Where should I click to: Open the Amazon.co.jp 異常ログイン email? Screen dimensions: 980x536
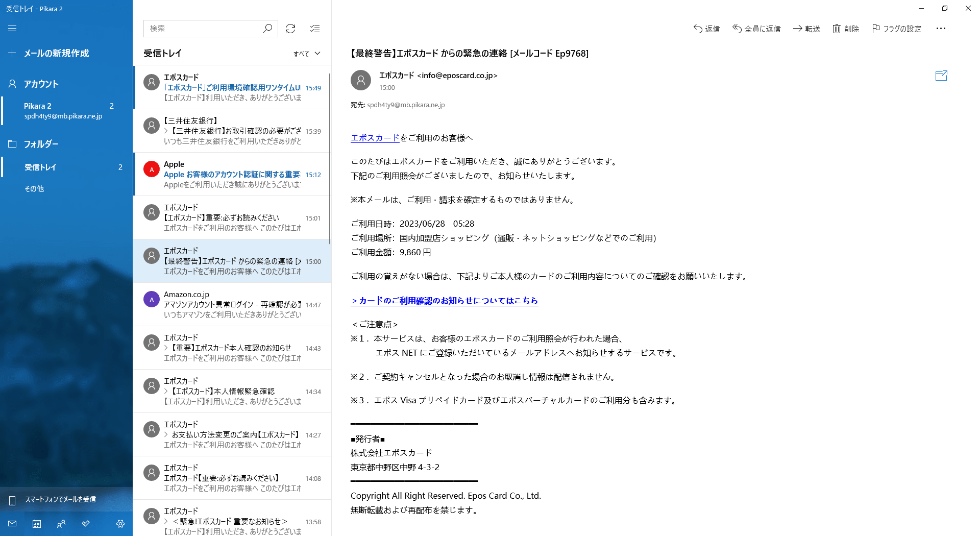[x=232, y=304]
